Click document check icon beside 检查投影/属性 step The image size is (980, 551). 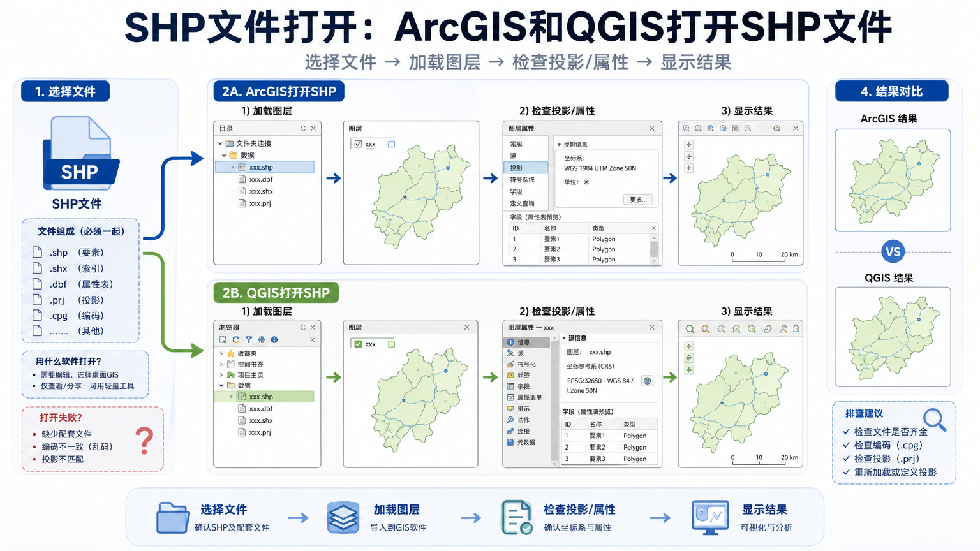516,518
